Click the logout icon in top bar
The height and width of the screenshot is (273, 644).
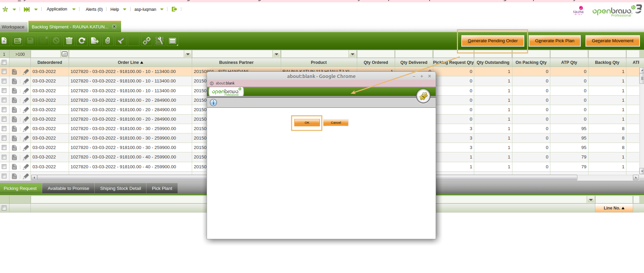[x=174, y=9]
